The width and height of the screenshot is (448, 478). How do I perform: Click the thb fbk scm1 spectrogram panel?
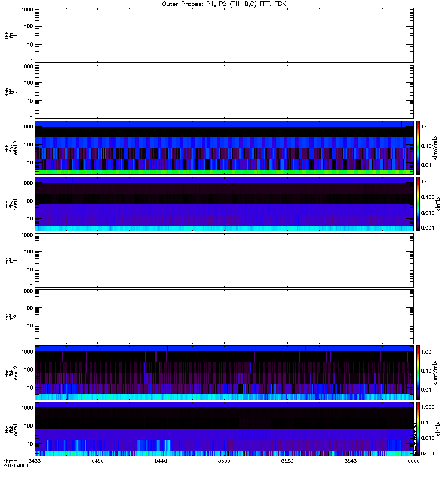tap(224, 204)
